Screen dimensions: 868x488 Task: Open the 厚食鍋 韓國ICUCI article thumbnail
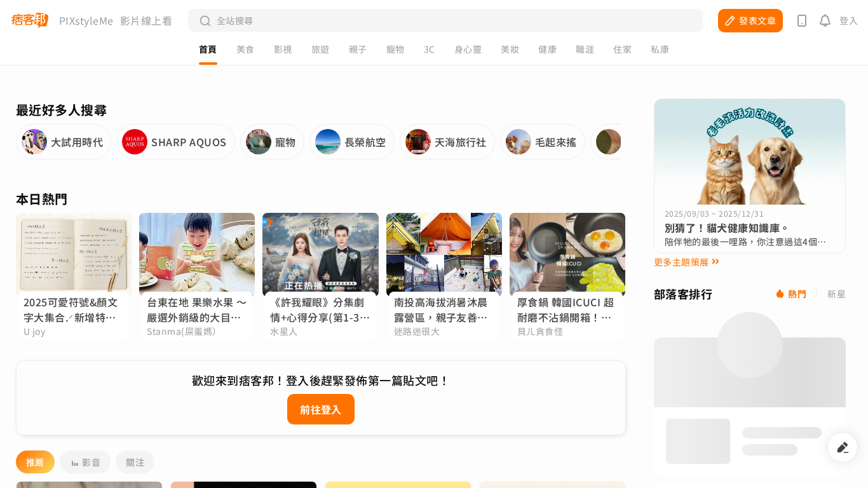[x=567, y=254]
